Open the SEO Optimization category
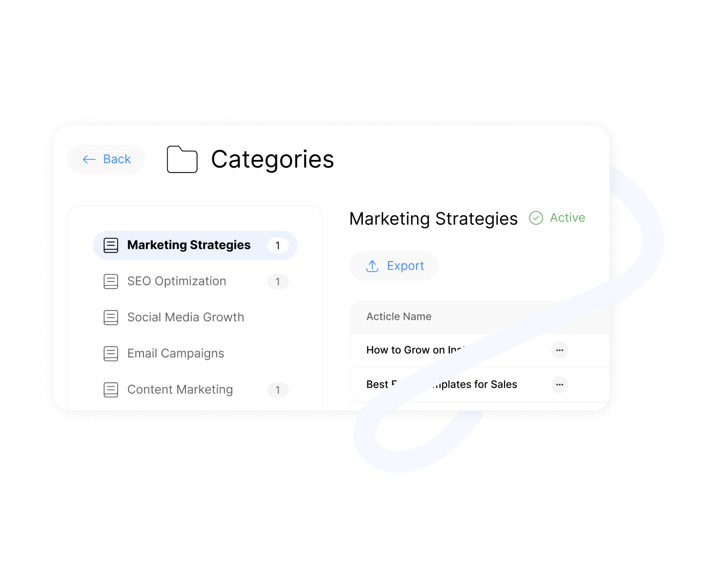The image size is (706, 588). [x=176, y=281]
